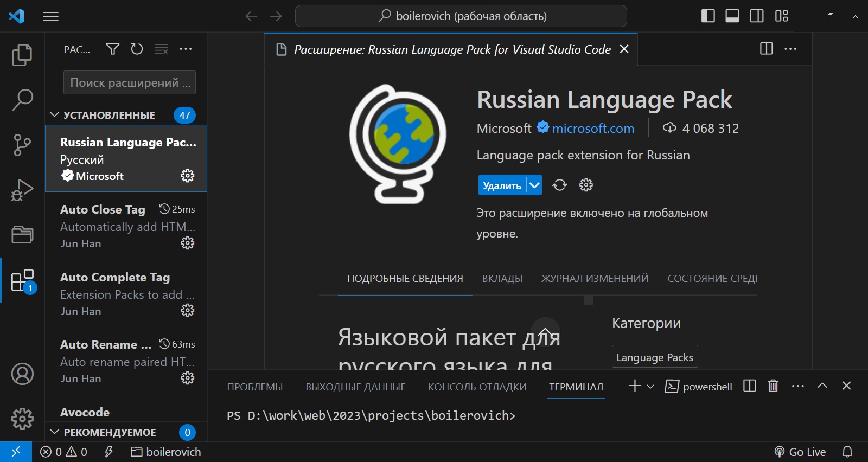Switch to ПОДРОБНЫЕ СВЕДЕНИЯ tab
868x462 pixels.
(405, 279)
